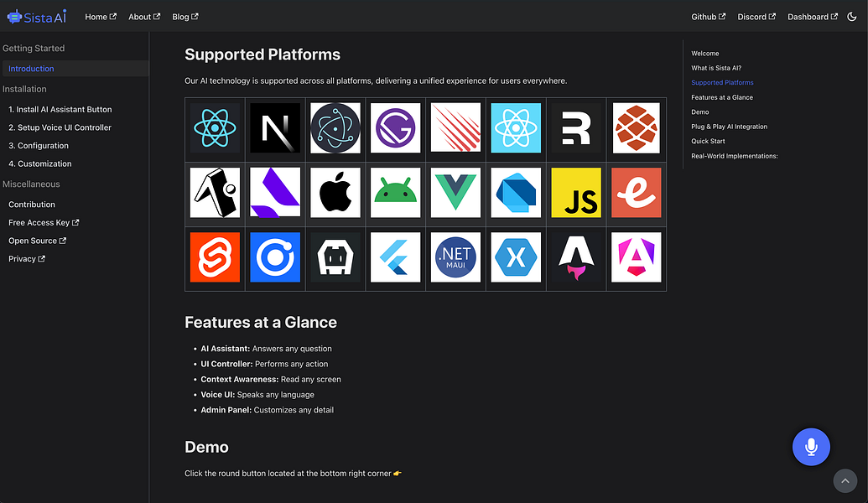
Task: Click the 'Admin Panel:' bullet text
Action: click(x=226, y=410)
